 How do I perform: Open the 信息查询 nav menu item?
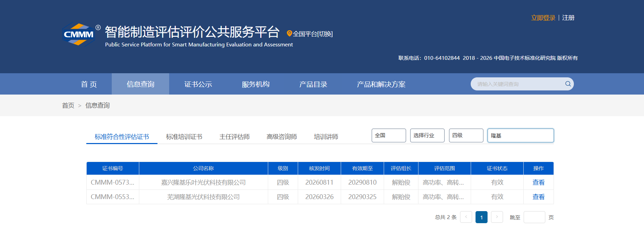[x=140, y=84]
